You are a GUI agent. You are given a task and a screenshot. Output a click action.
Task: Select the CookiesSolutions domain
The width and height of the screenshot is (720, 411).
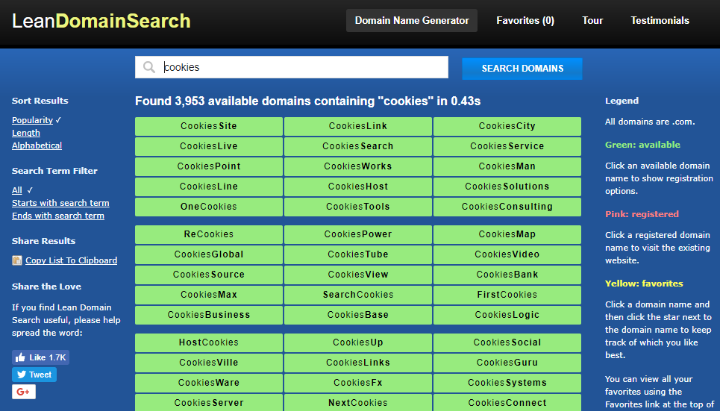[x=507, y=186]
